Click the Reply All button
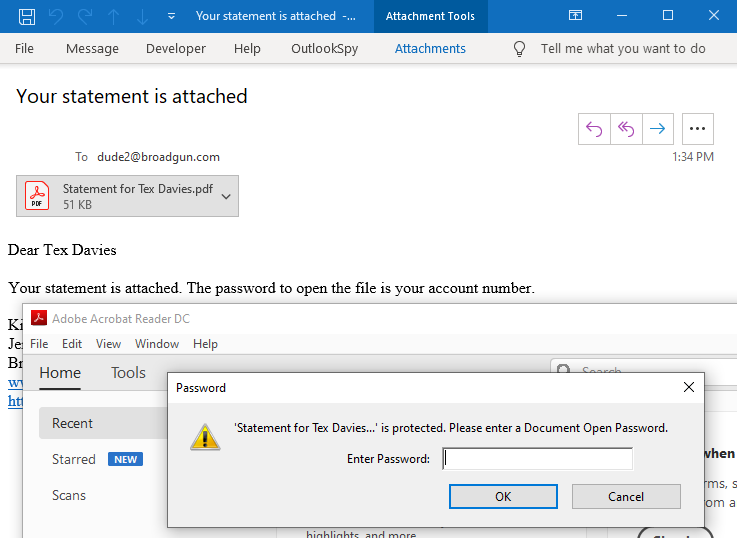Screen dimensions: 737x538 626,129
